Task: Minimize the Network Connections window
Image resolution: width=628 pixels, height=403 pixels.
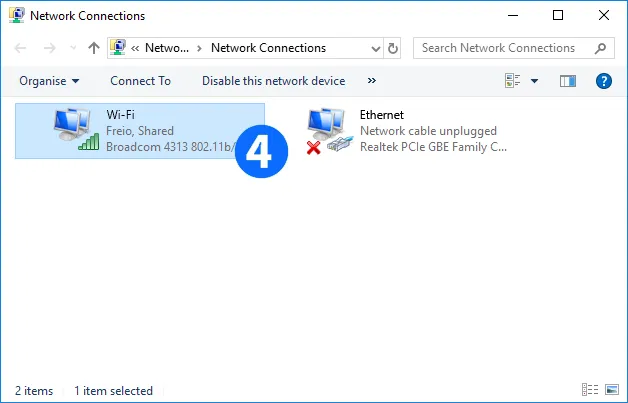Action: click(x=513, y=16)
